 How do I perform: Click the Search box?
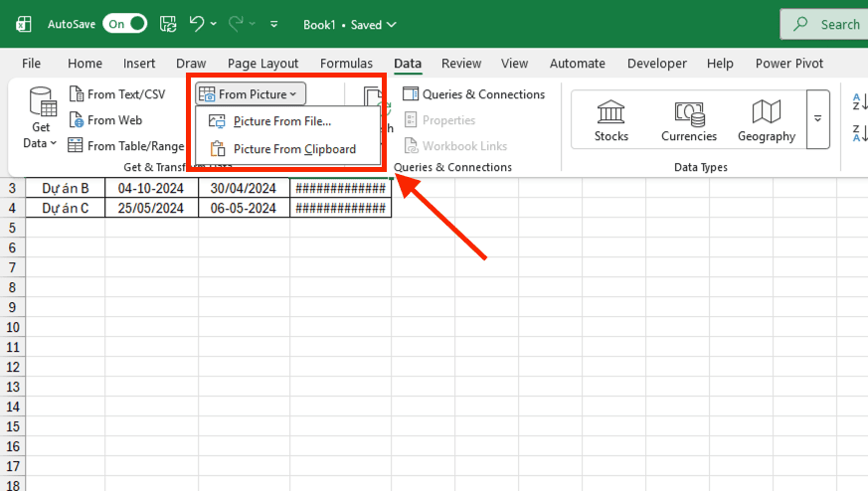tap(824, 25)
